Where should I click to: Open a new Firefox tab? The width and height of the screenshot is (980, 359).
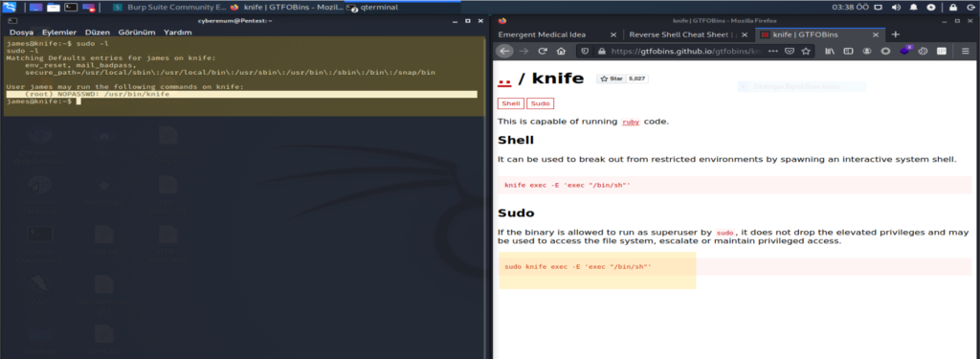[895, 34]
